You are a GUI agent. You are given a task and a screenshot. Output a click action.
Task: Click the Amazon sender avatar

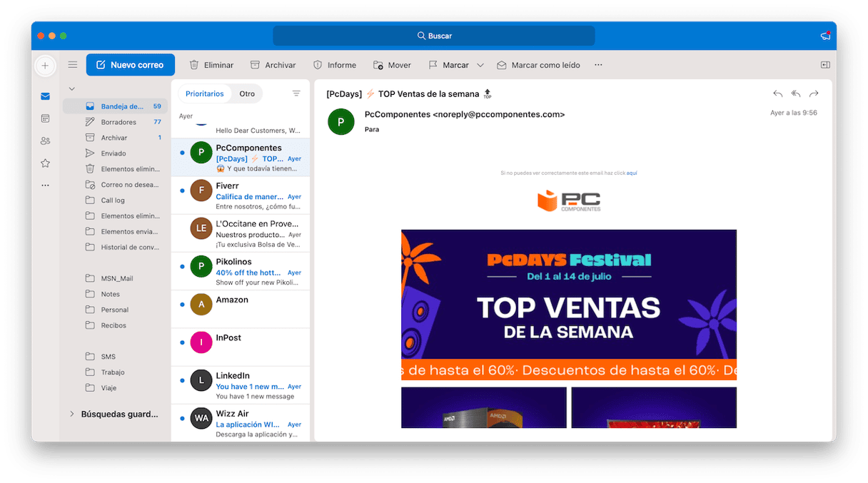point(201,305)
